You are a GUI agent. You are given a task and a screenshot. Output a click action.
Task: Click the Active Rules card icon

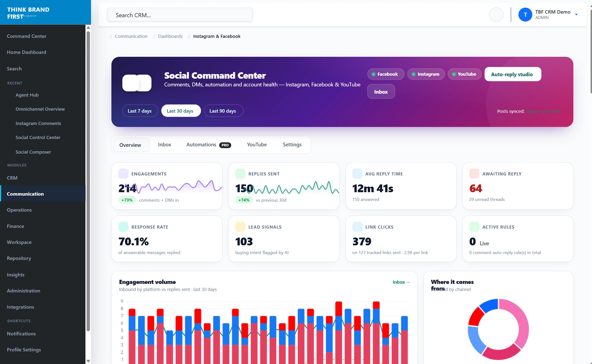474,227
